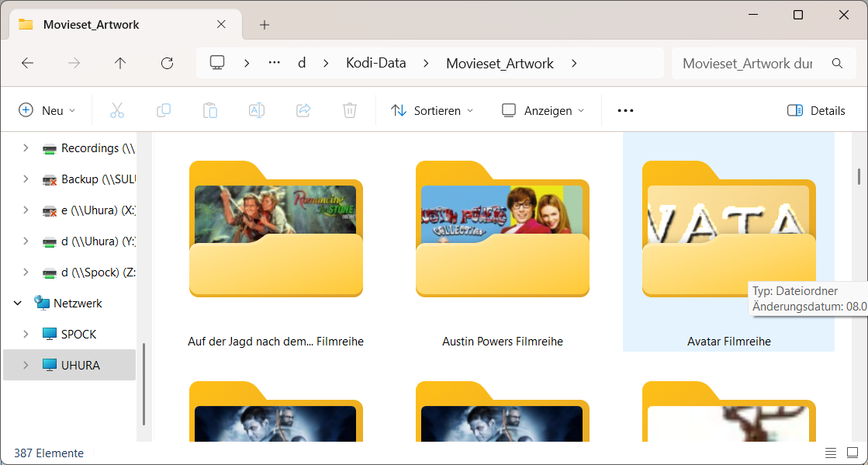Viewport: 868px width, 465px height.
Task: Click the search Movieset_Artwork input field
Action: point(748,63)
